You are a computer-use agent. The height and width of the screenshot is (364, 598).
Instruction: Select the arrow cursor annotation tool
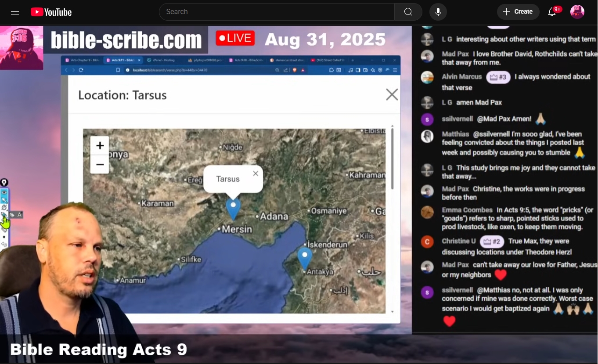tap(4, 200)
